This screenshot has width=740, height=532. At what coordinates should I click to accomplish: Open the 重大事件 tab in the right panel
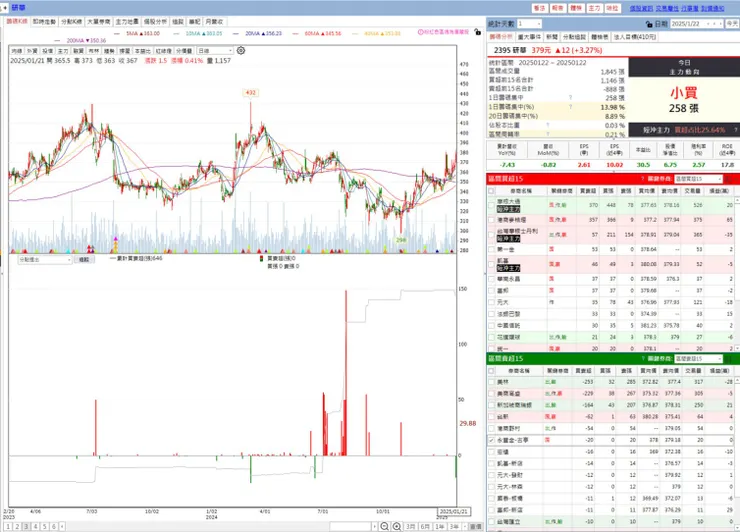(529, 37)
